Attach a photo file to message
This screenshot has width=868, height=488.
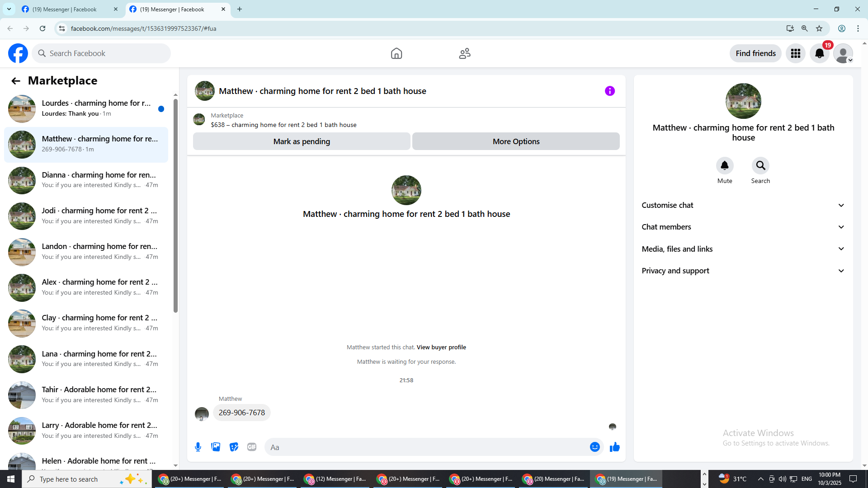pos(216,447)
